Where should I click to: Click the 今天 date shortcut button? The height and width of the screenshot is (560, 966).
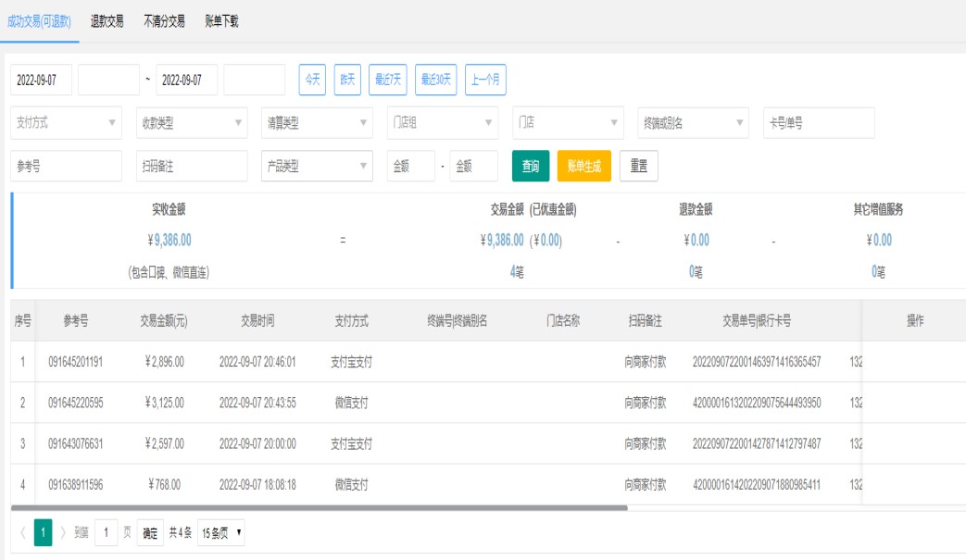pyautogui.click(x=312, y=80)
